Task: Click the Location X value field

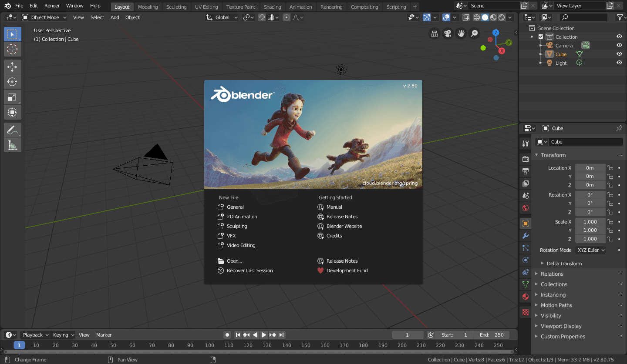Action: 590,168
